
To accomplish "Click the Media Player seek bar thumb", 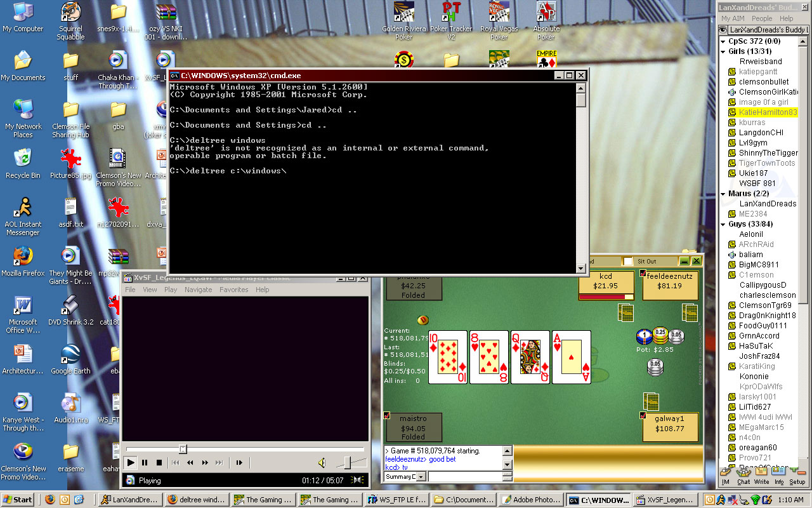I will tap(183, 449).
